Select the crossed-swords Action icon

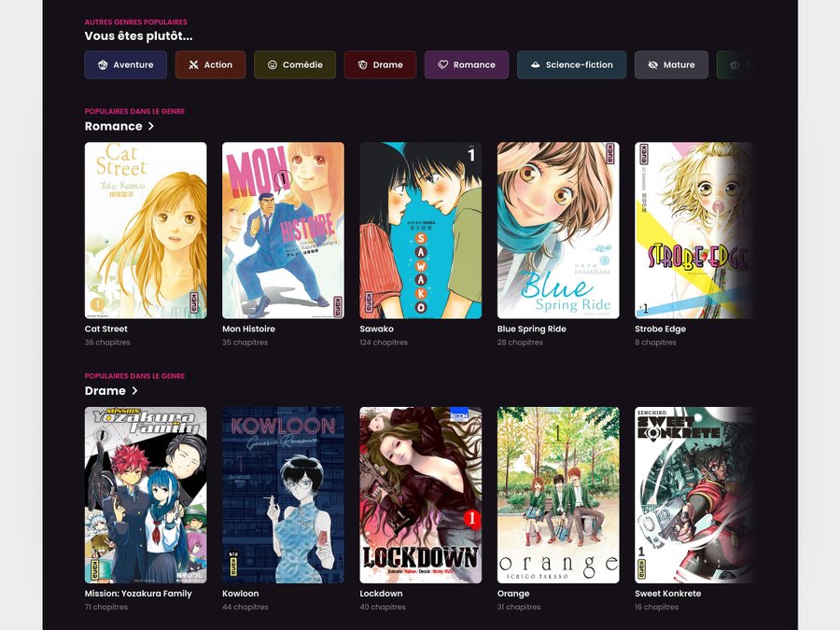pos(193,65)
